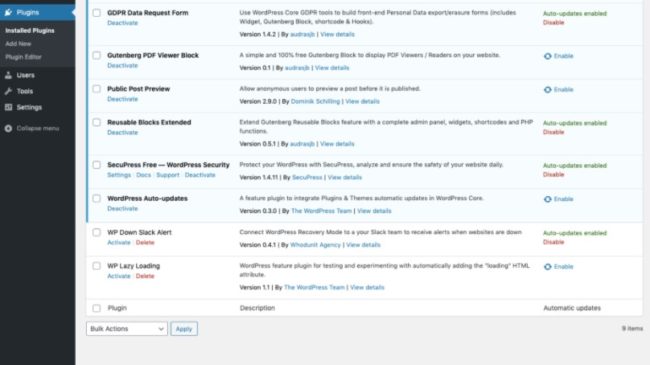Click auto-update icon for Public Post Preview

[548, 90]
